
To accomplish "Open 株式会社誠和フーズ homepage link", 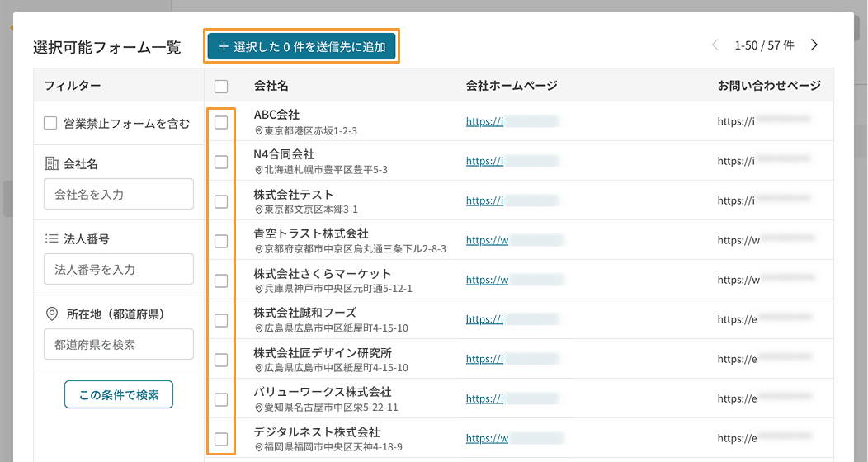I will click(484, 319).
